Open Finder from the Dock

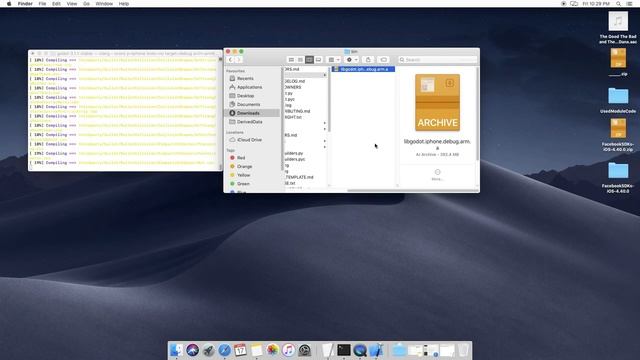pyautogui.click(x=176, y=350)
